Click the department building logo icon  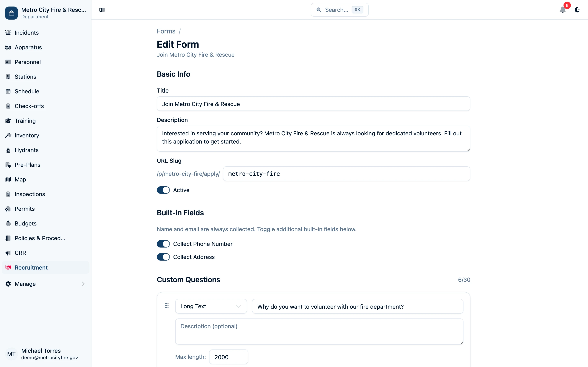(11, 13)
